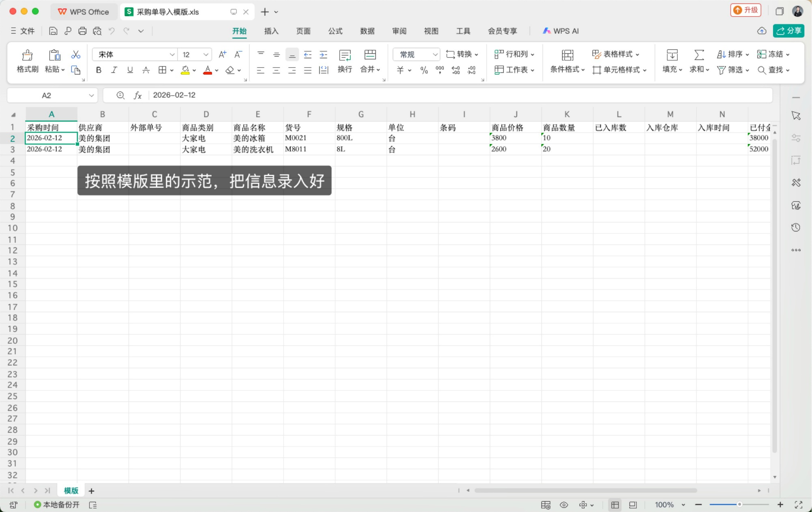The height and width of the screenshot is (512, 812).
Task: Expand the font color dropdown arrow
Action: point(216,70)
